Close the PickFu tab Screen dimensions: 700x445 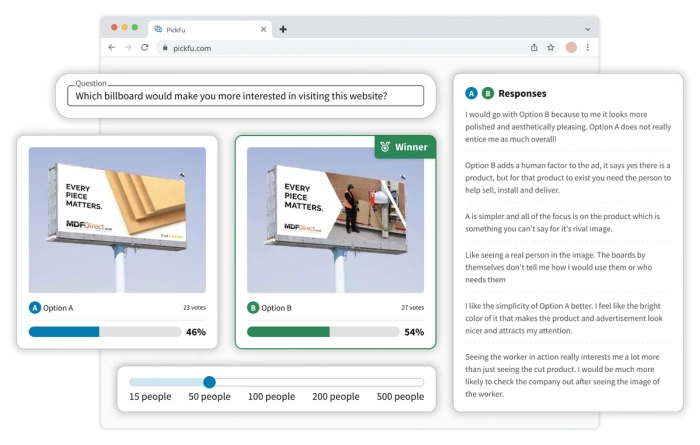coord(263,29)
